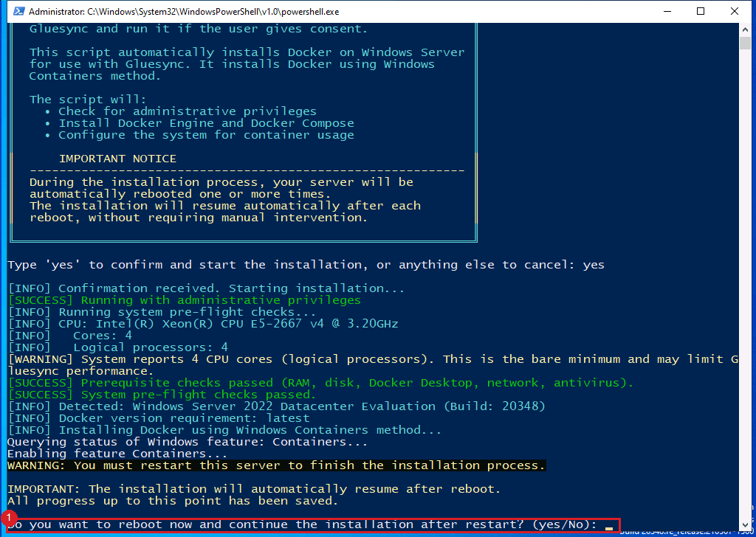Image resolution: width=756 pixels, height=537 pixels.
Task: Click 'Querying status of Windows feature' line
Action: coord(188,442)
